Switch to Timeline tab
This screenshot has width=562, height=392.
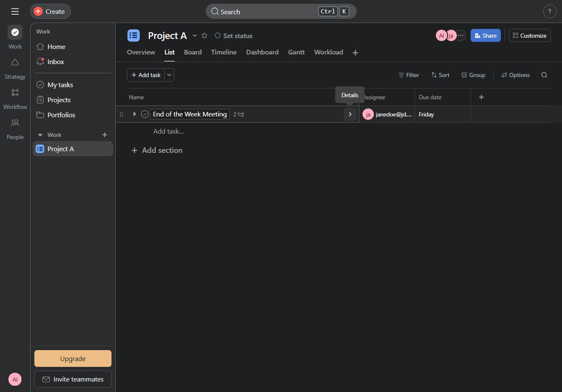[x=224, y=52]
